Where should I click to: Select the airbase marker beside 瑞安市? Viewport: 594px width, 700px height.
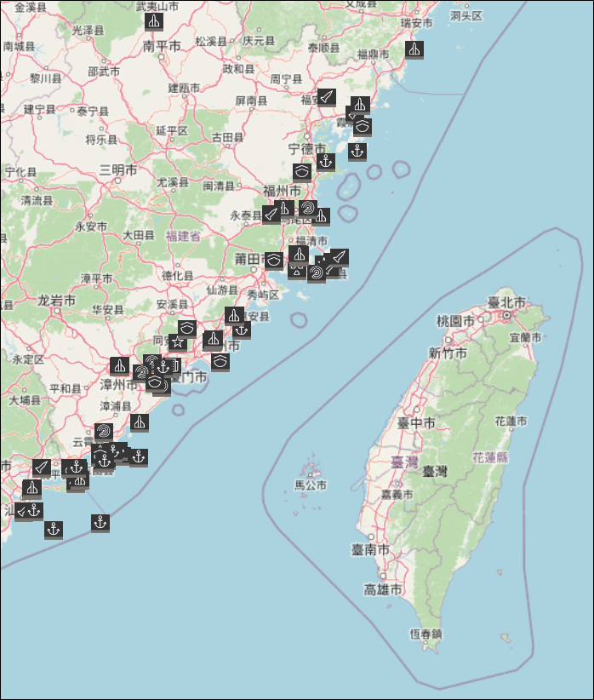414,49
